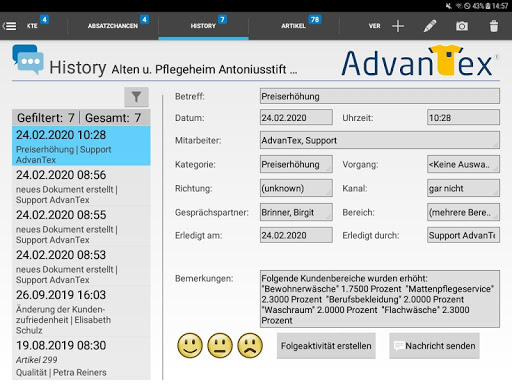512x384 pixels.
Task: Tap the clock showing 14:57
Action: [500, 6]
